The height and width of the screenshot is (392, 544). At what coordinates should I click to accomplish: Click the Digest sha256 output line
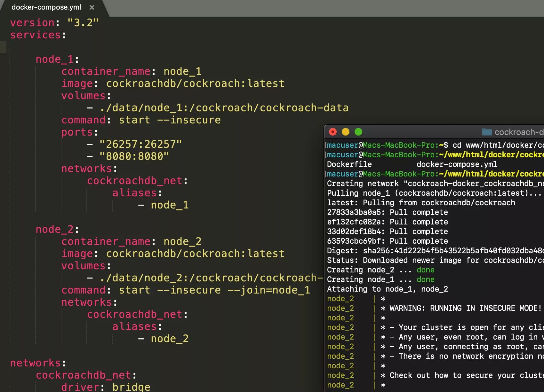tap(435, 251)
